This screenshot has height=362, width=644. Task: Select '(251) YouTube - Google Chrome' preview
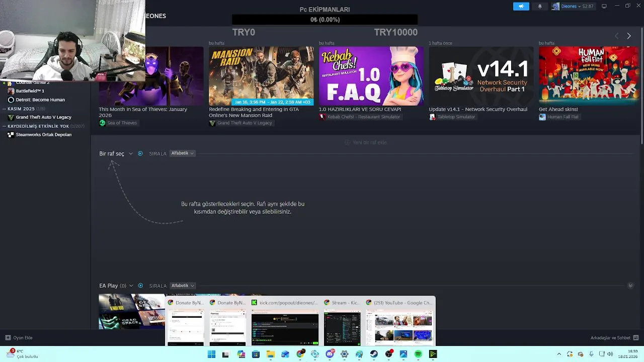click(399, 322)
